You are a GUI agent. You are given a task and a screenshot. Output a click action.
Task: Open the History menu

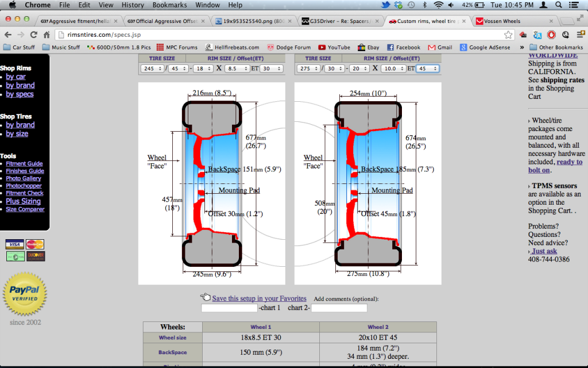point(133,5)
